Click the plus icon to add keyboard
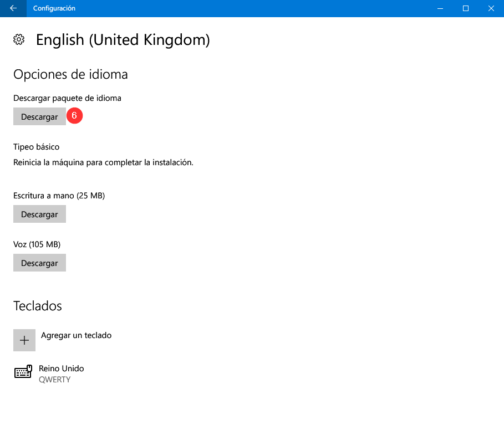This screenshot has height=435, width=504. (x=24, y=340)
